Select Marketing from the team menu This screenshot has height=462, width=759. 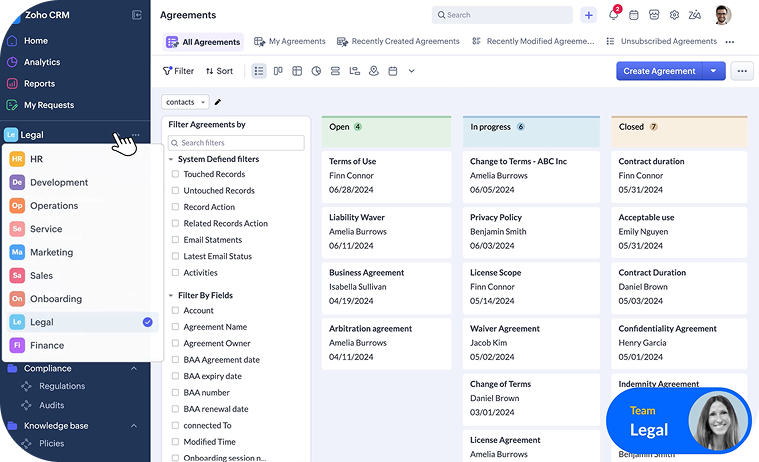coord(51,252)
